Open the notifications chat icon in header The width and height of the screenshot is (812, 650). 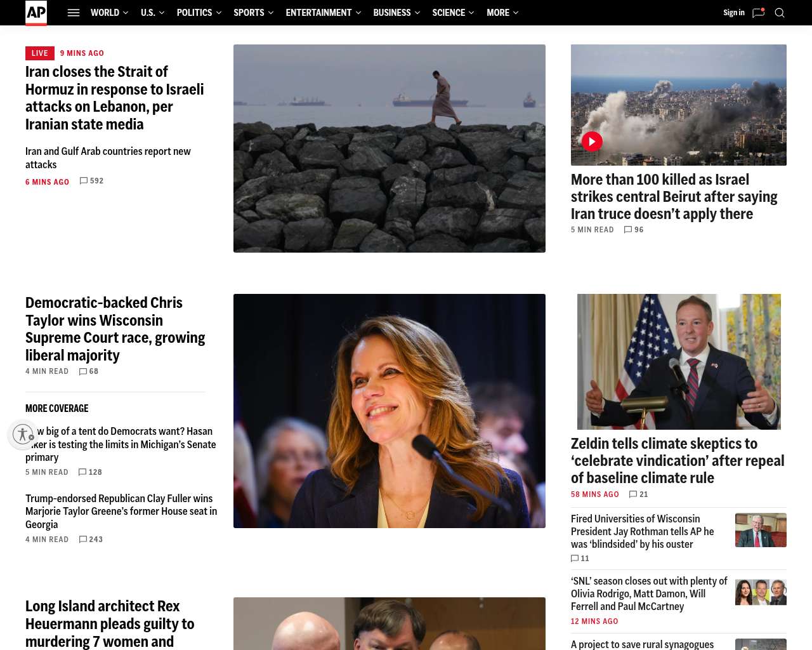tap(759, 13)
